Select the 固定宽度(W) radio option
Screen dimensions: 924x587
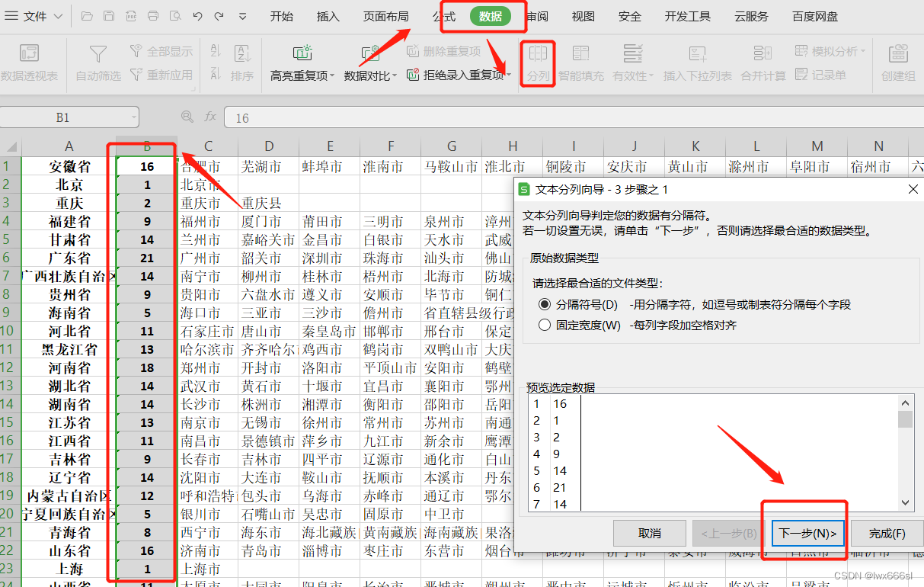point(544,325)
